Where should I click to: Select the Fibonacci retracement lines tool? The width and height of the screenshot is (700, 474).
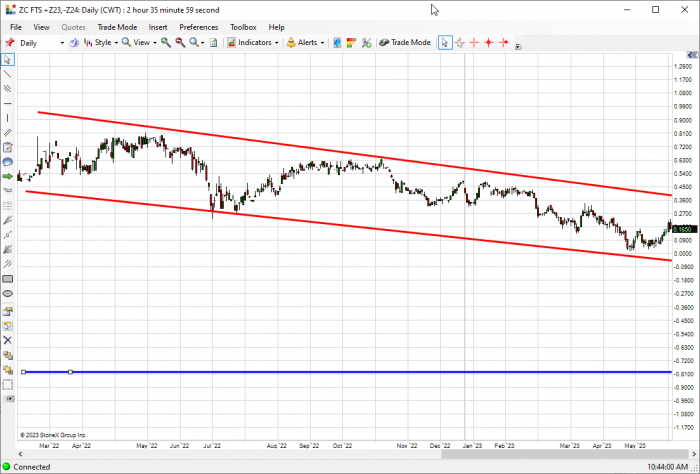tap(8, 205)
